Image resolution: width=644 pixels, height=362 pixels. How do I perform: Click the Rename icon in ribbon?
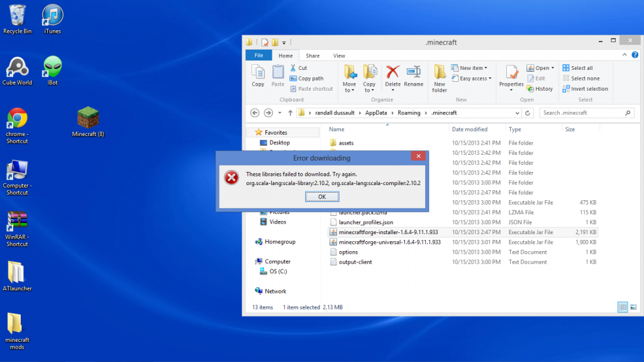[x=413, y=76]
